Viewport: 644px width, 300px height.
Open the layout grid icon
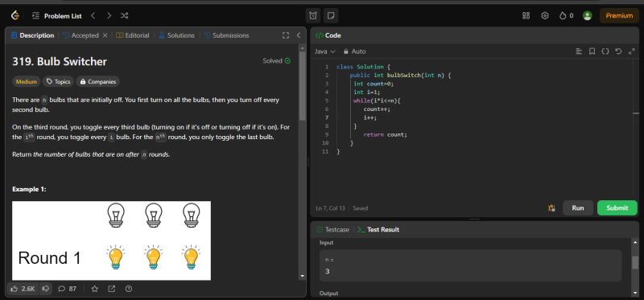[526, 15]
